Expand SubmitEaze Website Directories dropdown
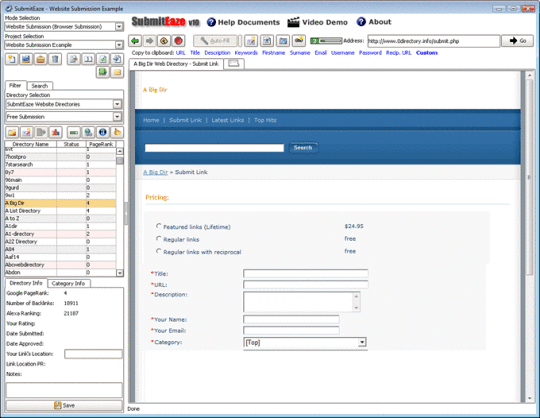This screenshot has height=418, width=540. 117,104
